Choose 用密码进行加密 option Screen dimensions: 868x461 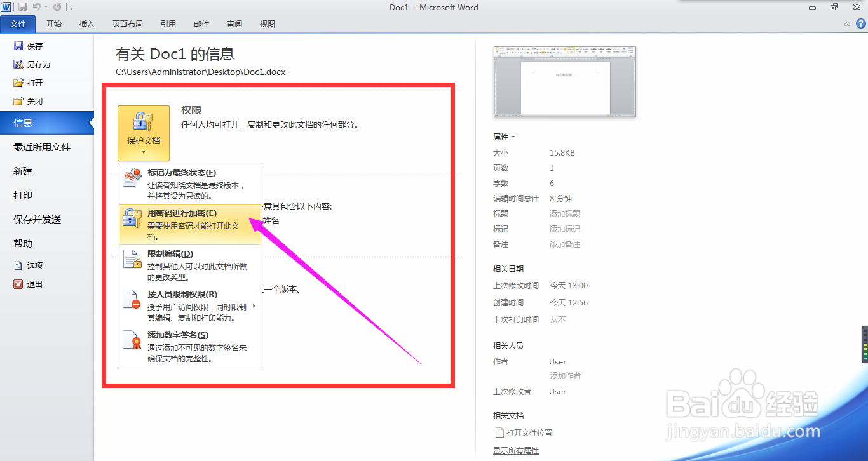[x=190, y=225]
